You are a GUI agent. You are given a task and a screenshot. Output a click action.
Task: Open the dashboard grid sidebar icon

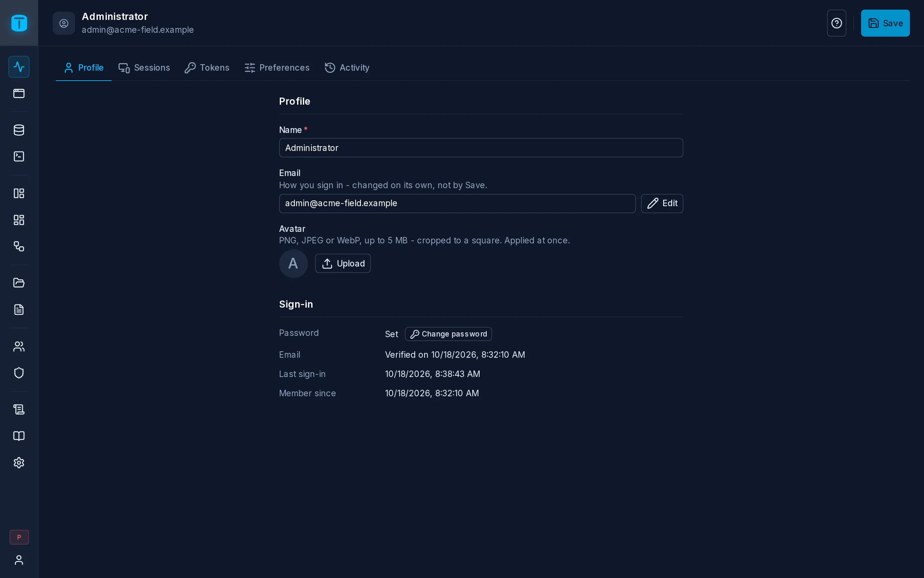tap(19, 220)
